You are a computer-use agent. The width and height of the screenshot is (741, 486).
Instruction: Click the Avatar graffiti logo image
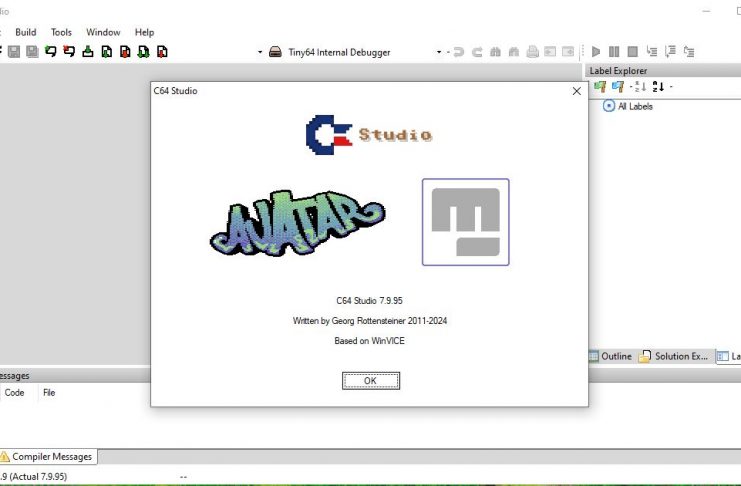point(297,222)
